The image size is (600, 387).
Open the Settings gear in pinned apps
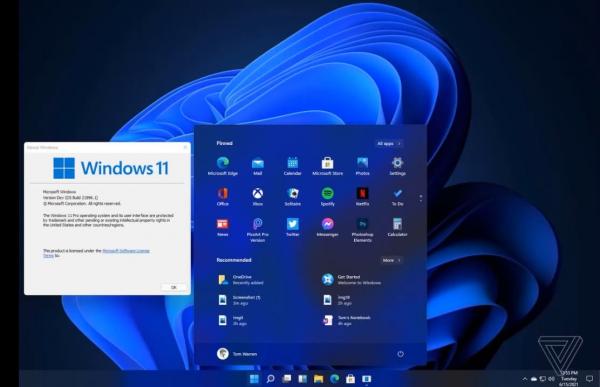tap(397, 166)
